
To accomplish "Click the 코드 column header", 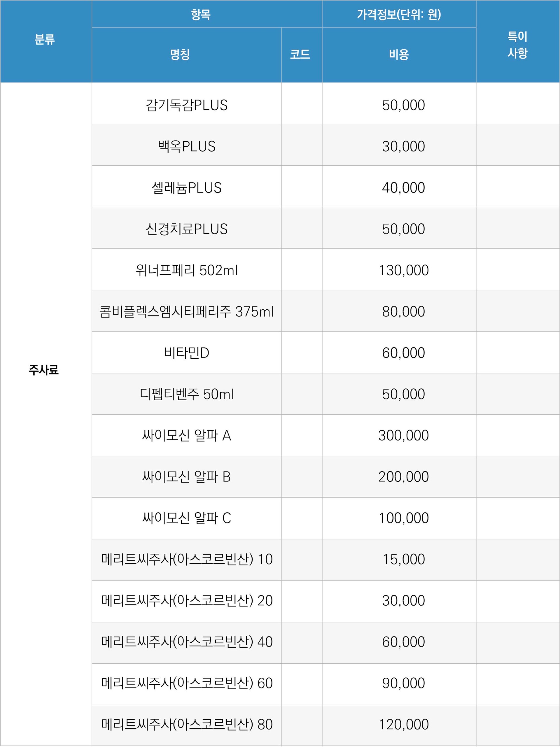I will (300, 55).
